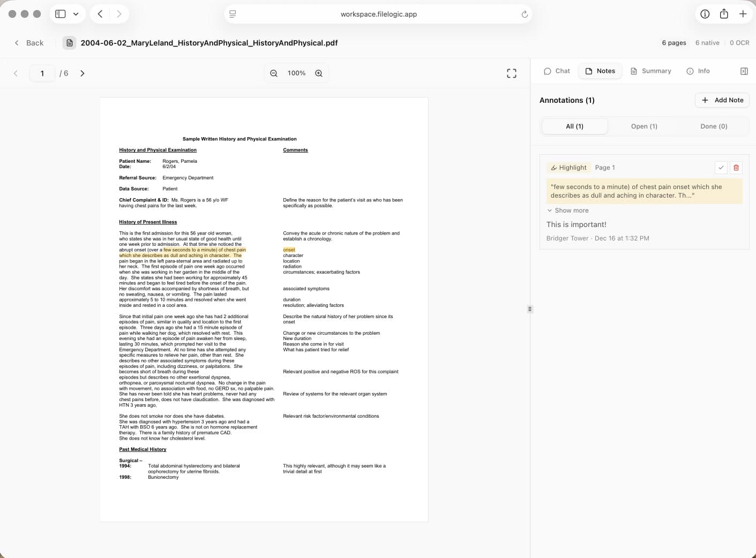The height and width of the screenshot is (558, 756).
Task: Select the All (1) filter
Action: click(x=575, y=126)
